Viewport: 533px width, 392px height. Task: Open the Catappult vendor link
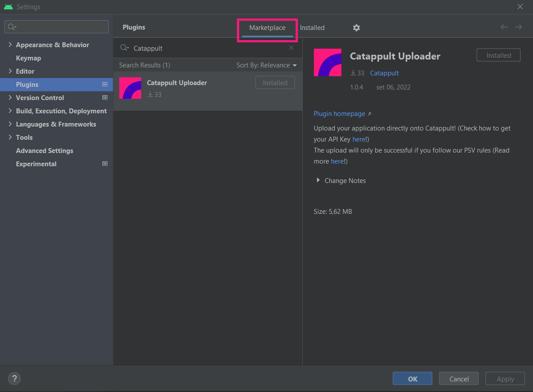(384, 73)
